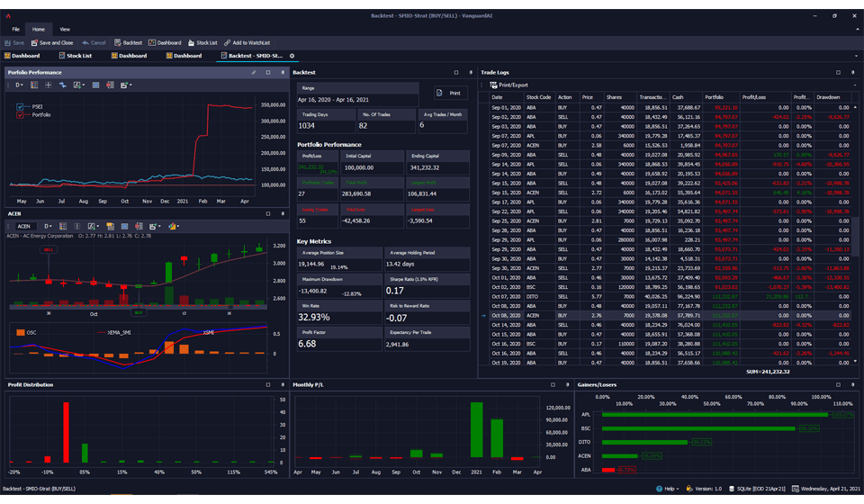
Task: Expand the chart-type dropdown in ACEN toolbar
Action: (x=174, y=227)
